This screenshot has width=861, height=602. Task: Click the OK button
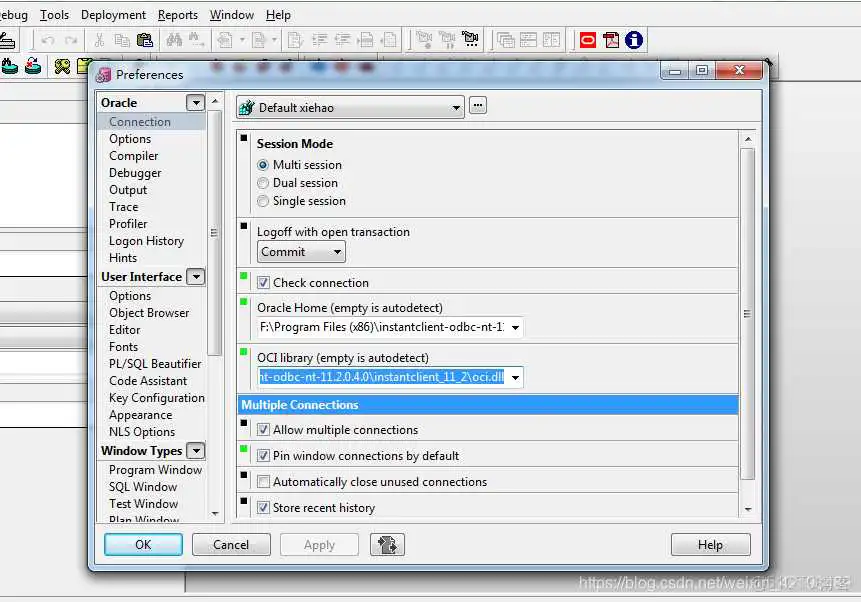click(x=143, y=545)
